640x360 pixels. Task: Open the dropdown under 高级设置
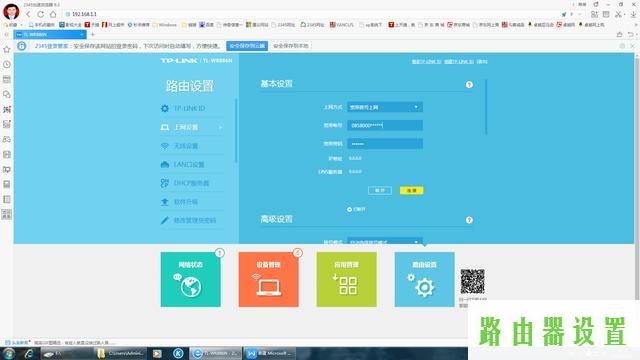click(x=385, y=241)
